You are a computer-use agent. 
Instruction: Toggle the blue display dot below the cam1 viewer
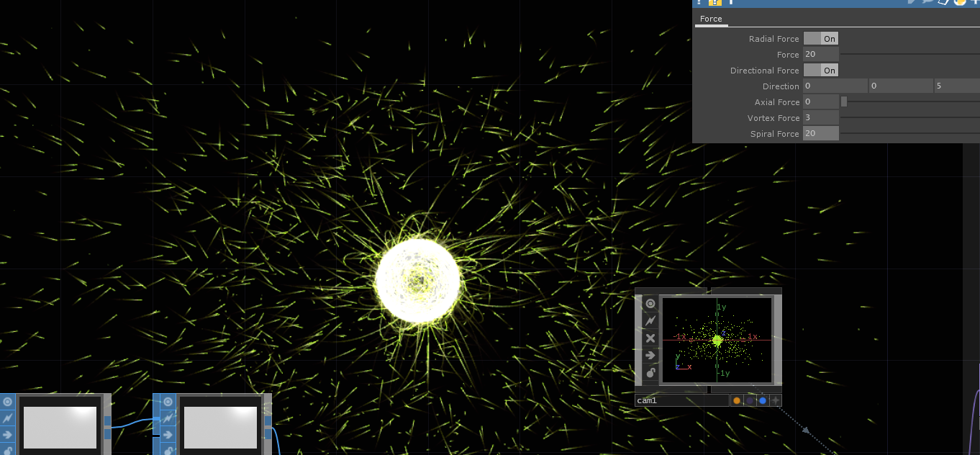763,400
